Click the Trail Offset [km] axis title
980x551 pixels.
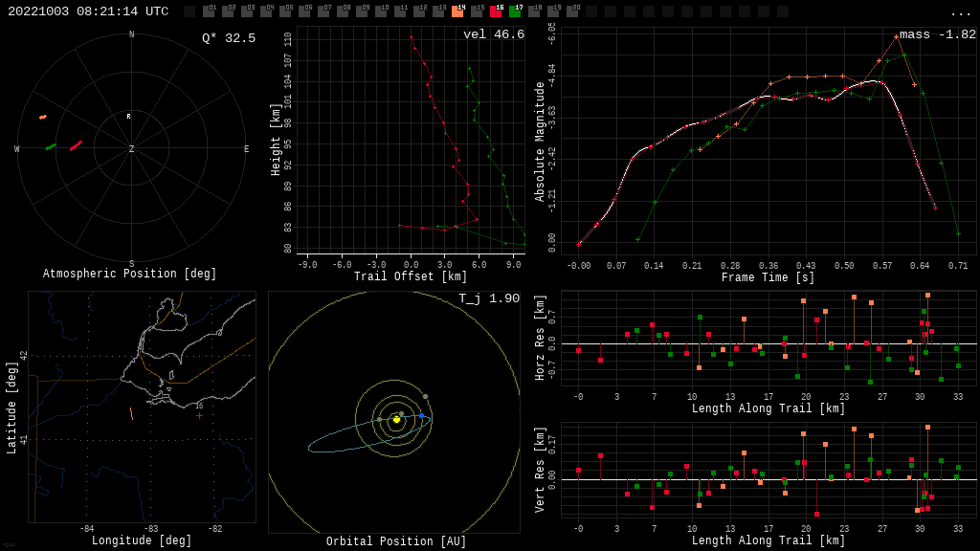tap(411, 276)
